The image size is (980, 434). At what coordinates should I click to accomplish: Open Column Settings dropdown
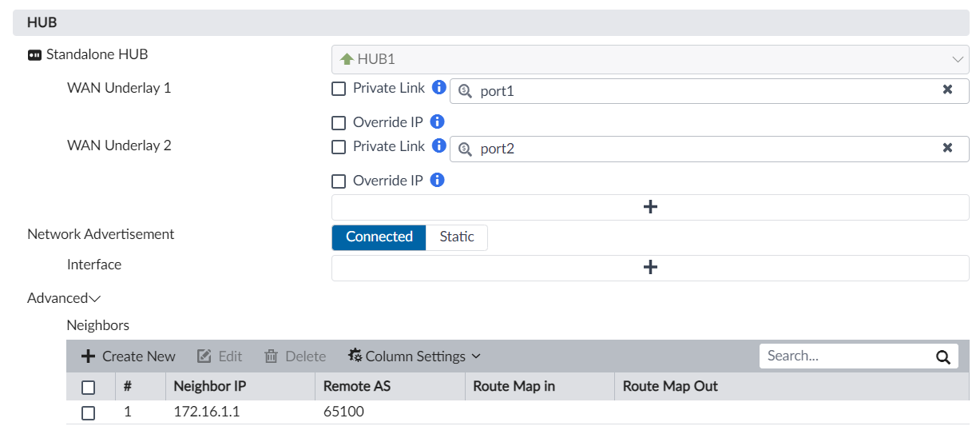coord(415,356)
